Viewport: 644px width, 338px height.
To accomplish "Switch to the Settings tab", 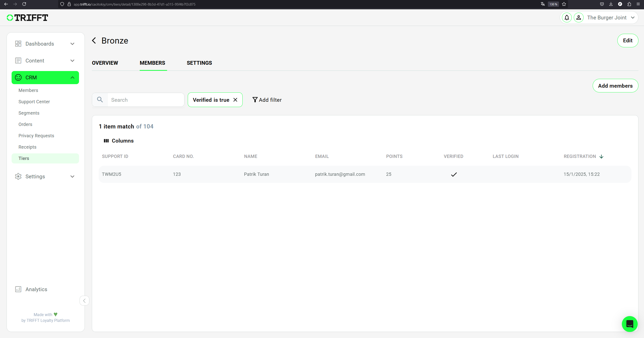I will pyautogui.click(x=199, y=63).
